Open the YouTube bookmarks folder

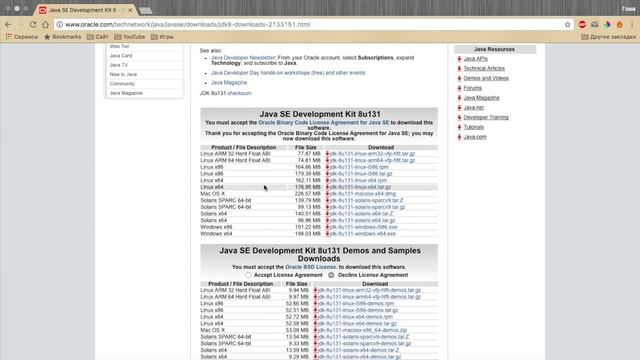click(x=130, y=37)
